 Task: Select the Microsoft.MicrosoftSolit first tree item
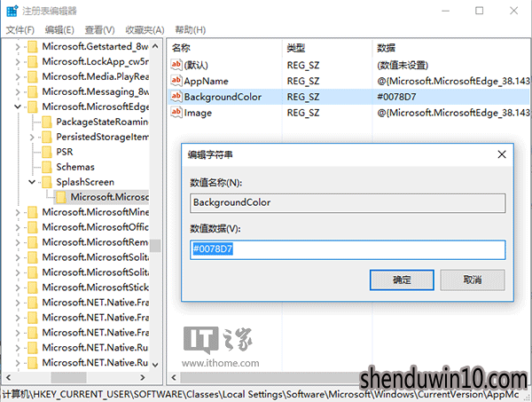(x=96, y=257)
